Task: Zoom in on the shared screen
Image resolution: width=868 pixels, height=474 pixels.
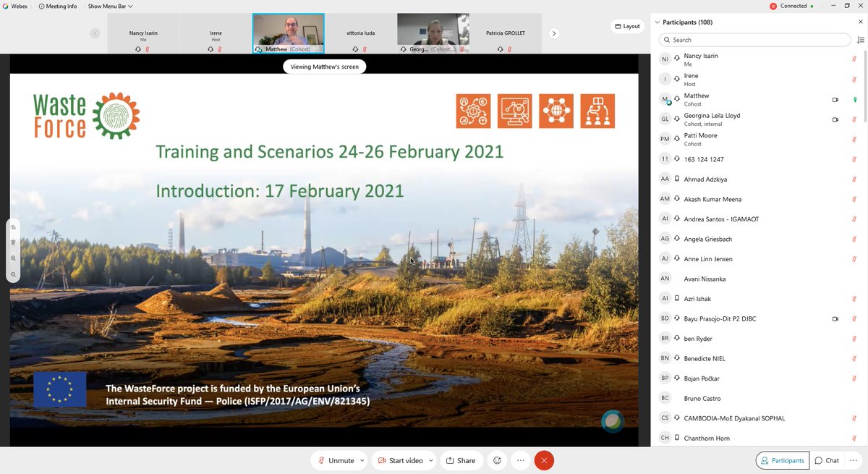Action: tap(13, 258)
